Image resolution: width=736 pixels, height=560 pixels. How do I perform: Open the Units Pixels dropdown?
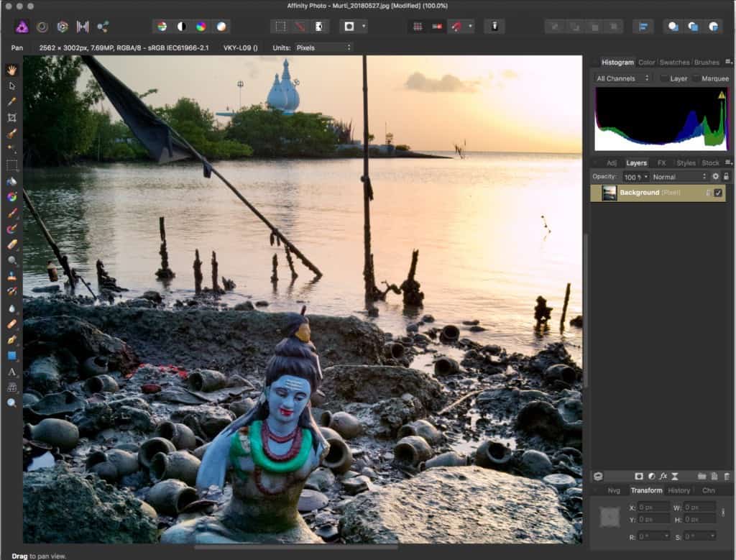[323, 47]
